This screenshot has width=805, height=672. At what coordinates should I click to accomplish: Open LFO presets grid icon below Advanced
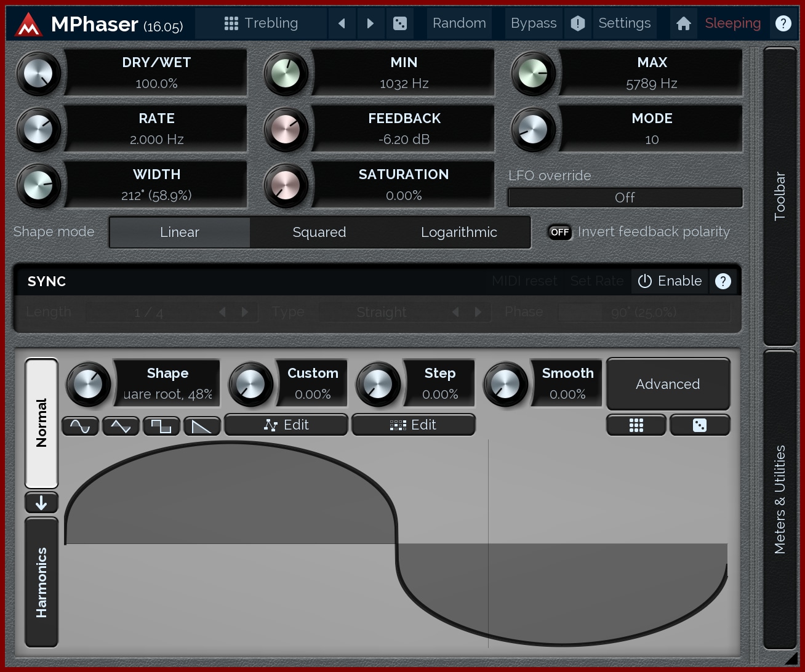(x=636, y=425)
